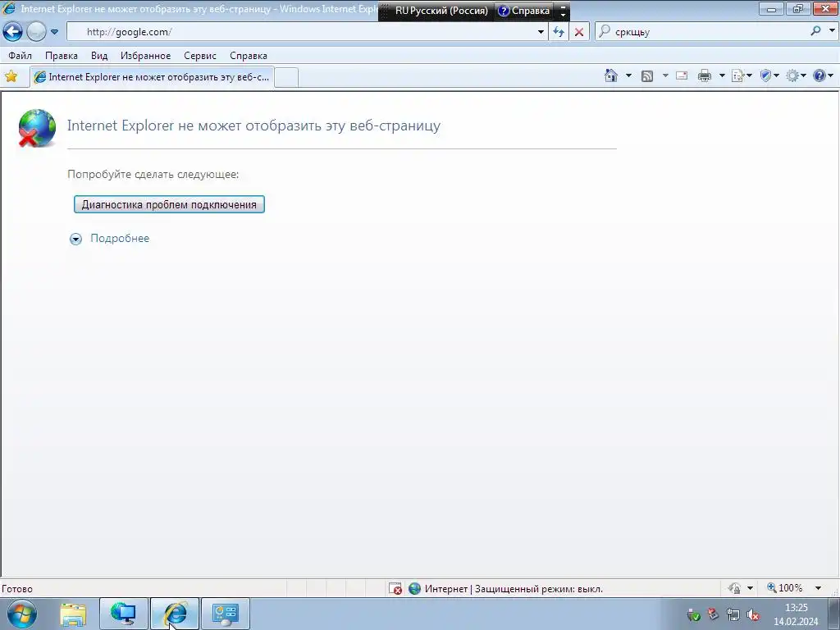Viewport: 840px width, 630px height.
Task: Open the Tools gear menu icon
Action: [796, 75]
